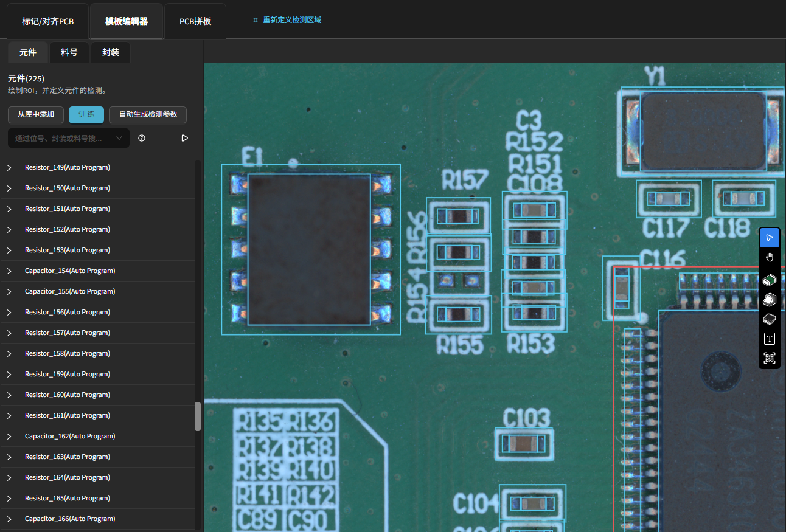Expand Capacitor_154(Auto Program) entry
Image resolution: width=786 pixels, height=532 pixels.
tap(9, 271)
